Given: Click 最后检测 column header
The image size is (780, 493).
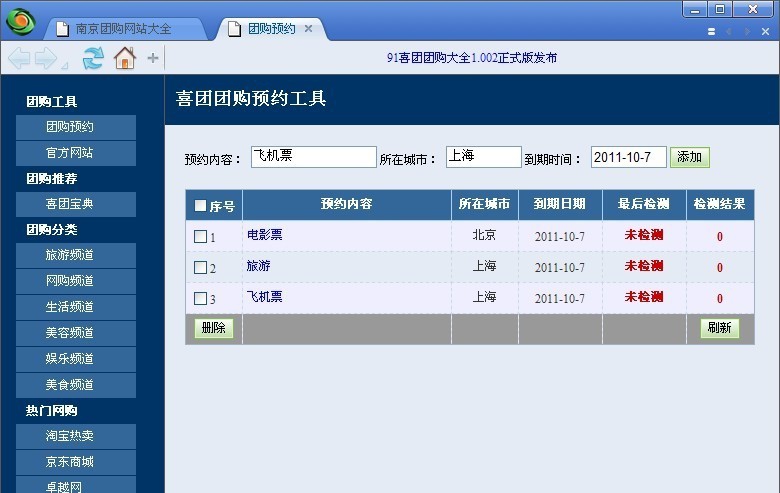Looking at the screenshot, I should 644,204.
